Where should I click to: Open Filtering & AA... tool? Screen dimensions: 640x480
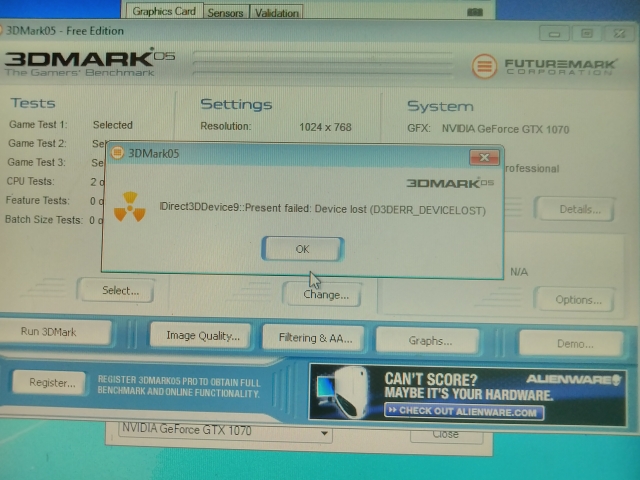point(314,338)
